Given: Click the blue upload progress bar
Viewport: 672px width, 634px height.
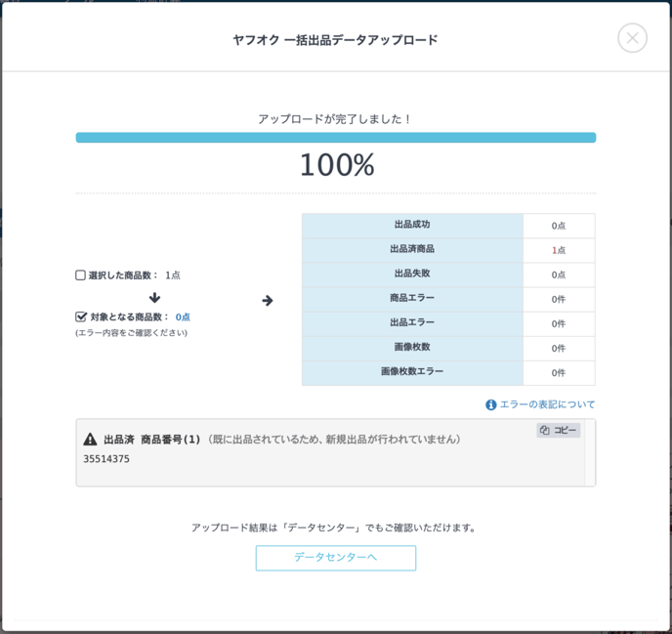Looking at the screenshot, I should pyautogui.click(x=336, y=137).
